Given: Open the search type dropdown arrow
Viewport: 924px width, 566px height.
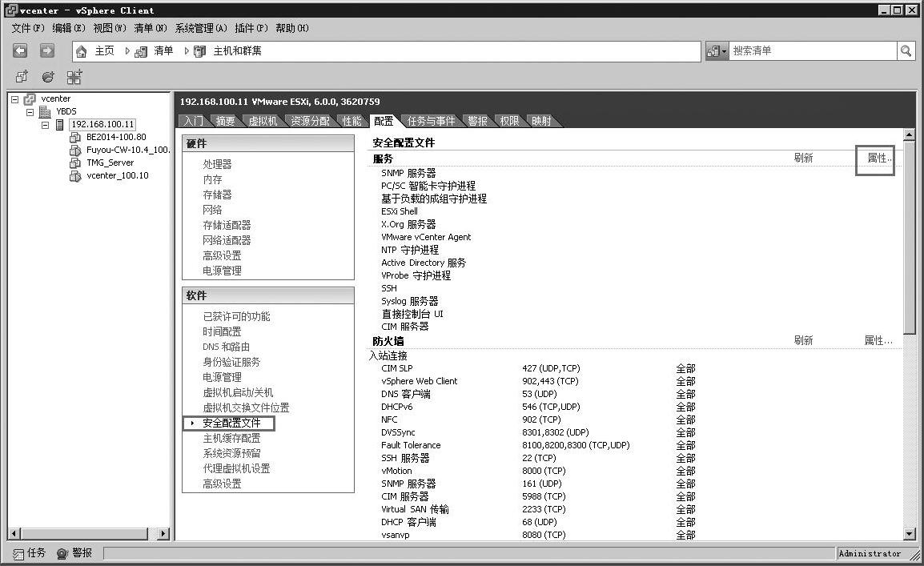Looking at the screenshot, I should click(725, 51).
